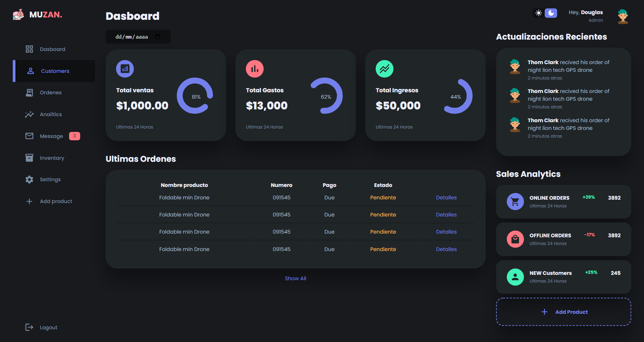Click the MUZAN logo icon
The image size is (644, 342).
[x=18, y=15]
